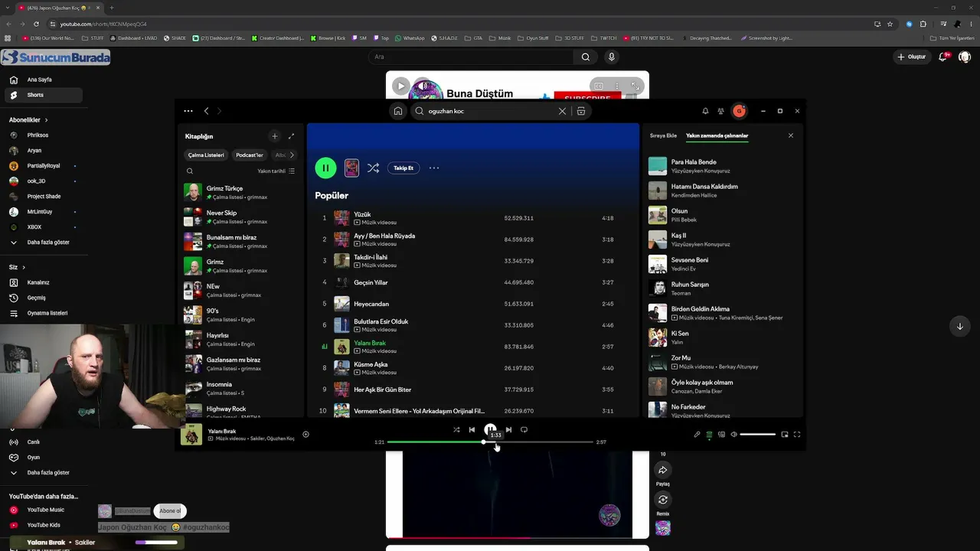Follow the artist with 'Takip Et'

tap(403, 168)
